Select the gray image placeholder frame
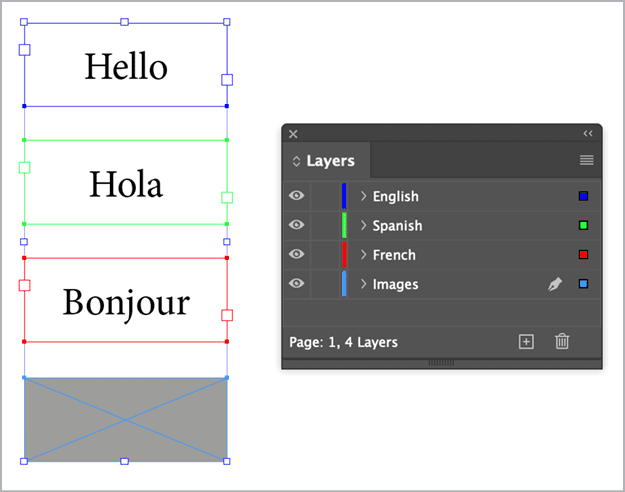Screen dimensions: 625x492 click(126, 419)
